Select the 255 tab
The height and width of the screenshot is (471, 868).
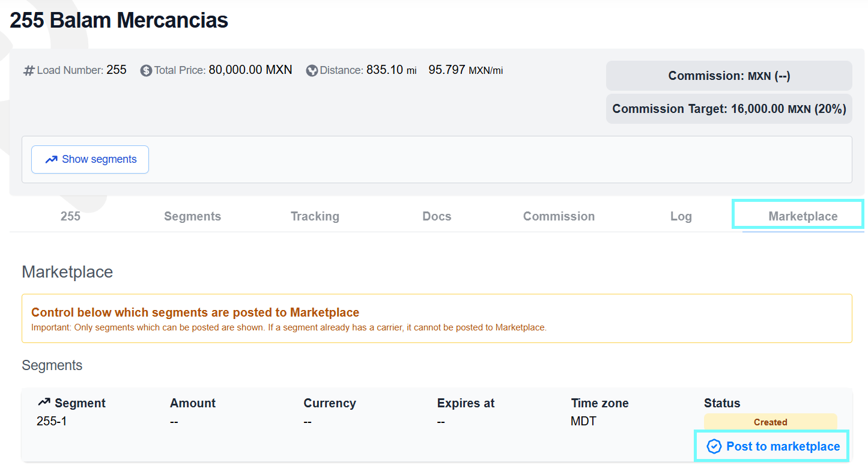(x=70, y=216)
